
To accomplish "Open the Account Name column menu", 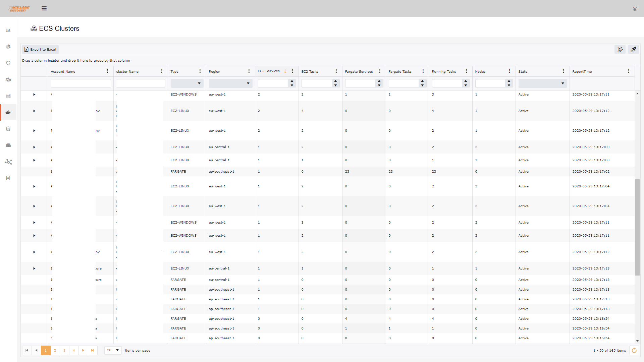I will (107, 71).
